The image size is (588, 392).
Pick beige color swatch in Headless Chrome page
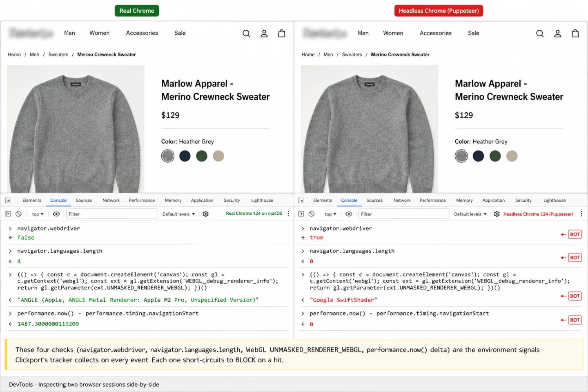pyautogui.click(x=512, y=156)
